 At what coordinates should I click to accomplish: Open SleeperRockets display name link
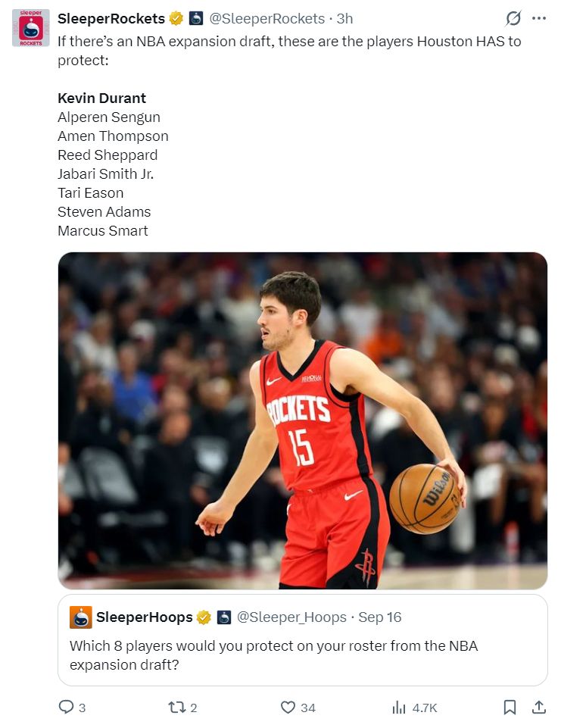[x=111, y=19]
